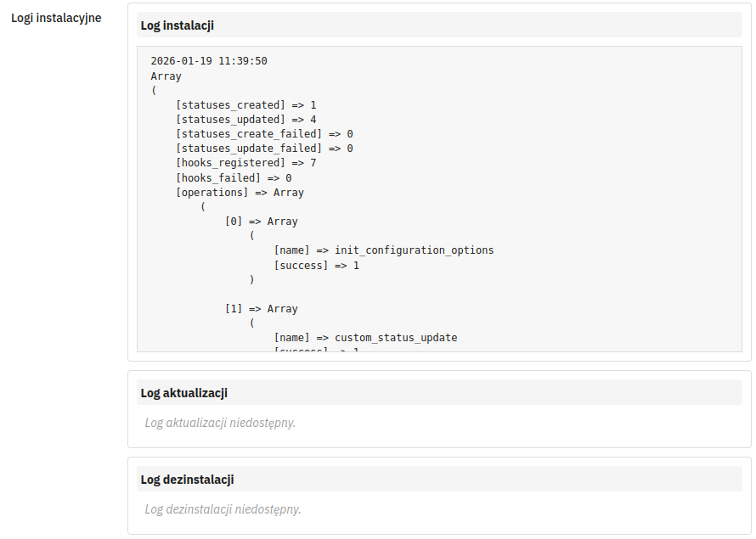Click the hooks_failed line in the log
This screenshot has width=756, height=539.
pyautogui.click(x=234, y=178)
